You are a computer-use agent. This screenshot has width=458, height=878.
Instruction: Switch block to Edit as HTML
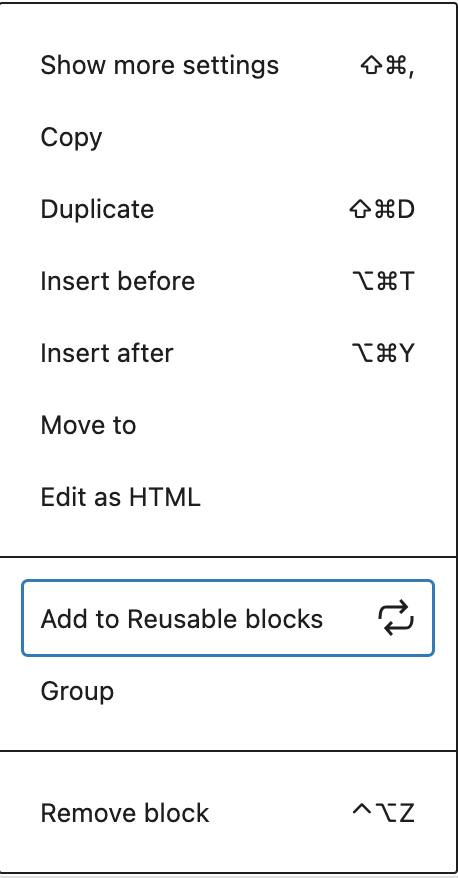pyautogui.click(x=228, y=497)
